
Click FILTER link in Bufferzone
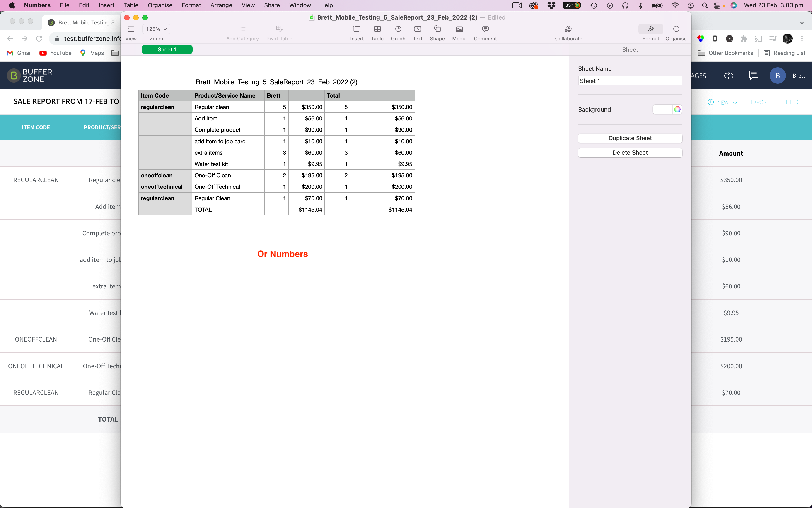(790, 102)
